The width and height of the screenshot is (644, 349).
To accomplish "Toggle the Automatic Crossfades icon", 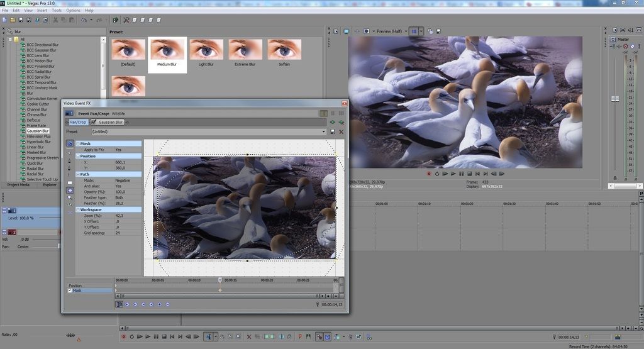I will (327, 336).
